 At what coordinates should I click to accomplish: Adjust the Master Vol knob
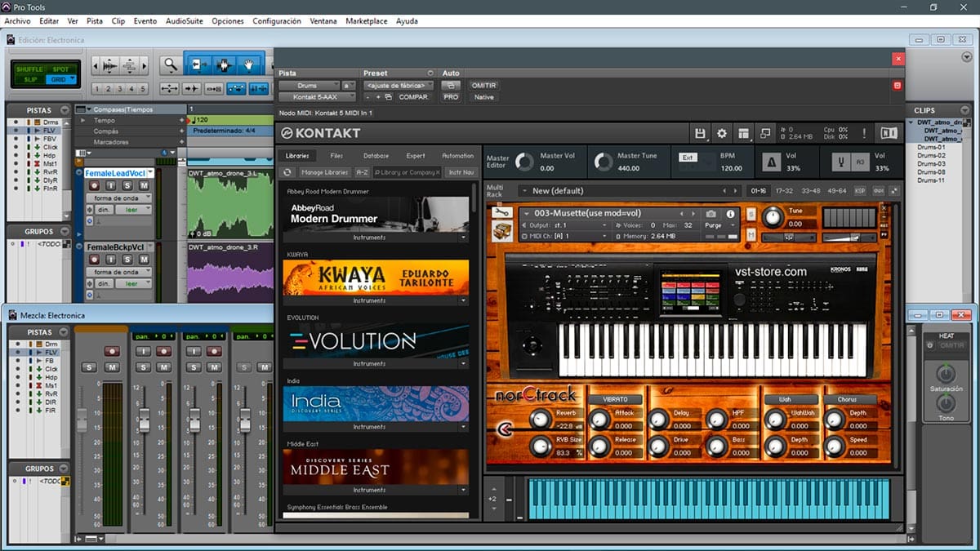pyautogui.click(x=523, y=162)
